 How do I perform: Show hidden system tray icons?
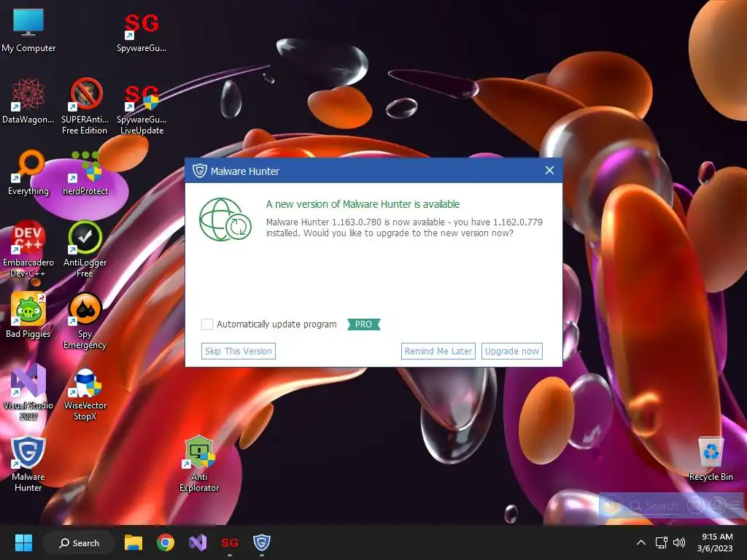(x=641, y=542)
